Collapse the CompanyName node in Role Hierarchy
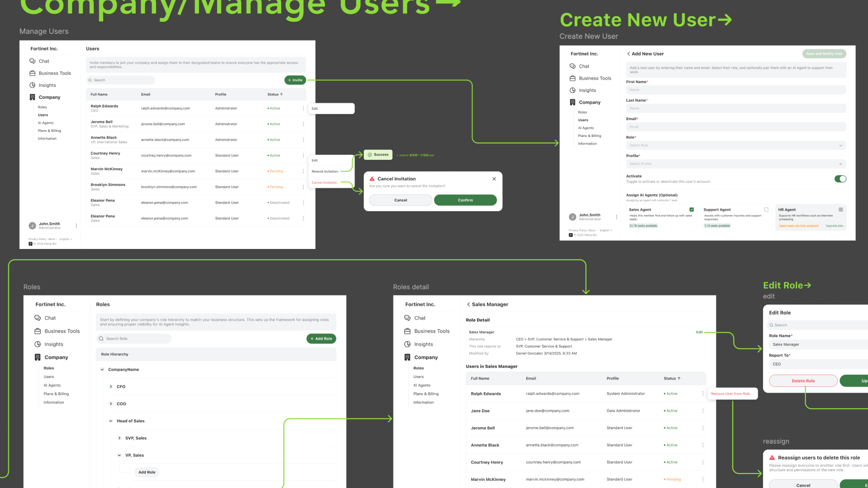 (102, 370)
